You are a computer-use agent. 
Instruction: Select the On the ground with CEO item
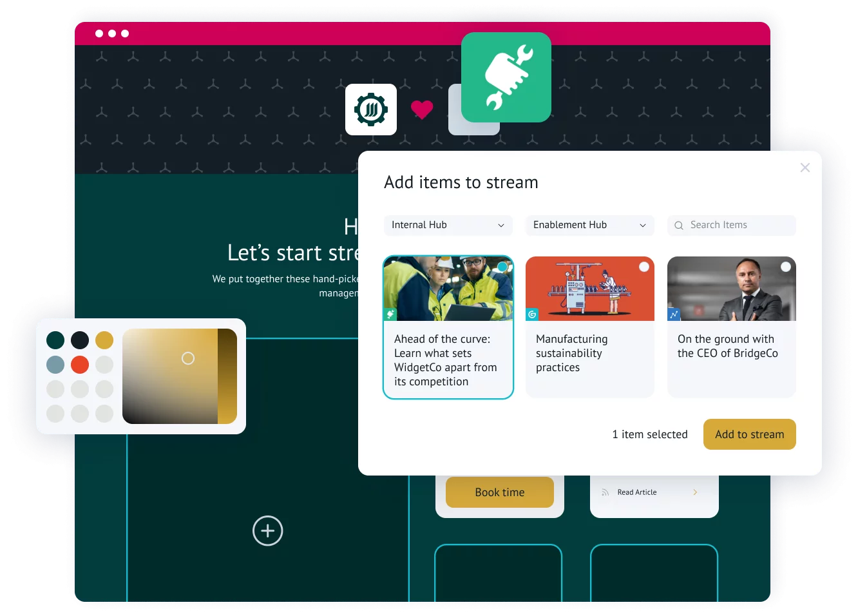(x=786, y=267)
